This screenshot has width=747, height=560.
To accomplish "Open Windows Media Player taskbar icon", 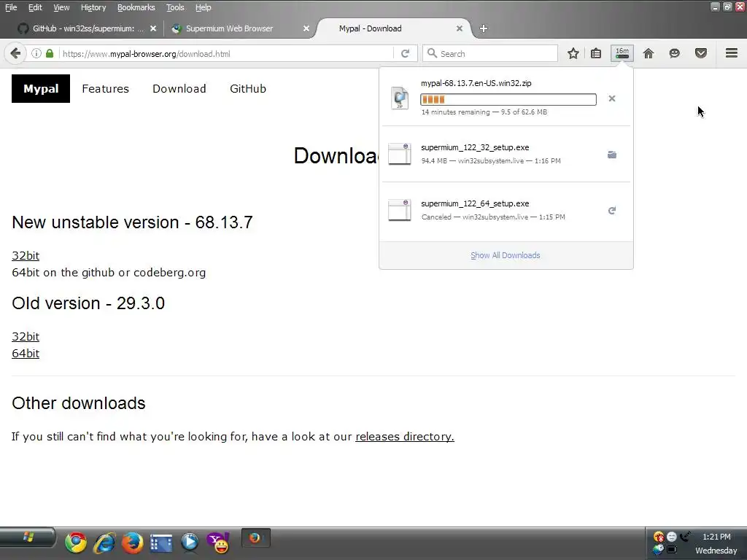I will point(190,542).
